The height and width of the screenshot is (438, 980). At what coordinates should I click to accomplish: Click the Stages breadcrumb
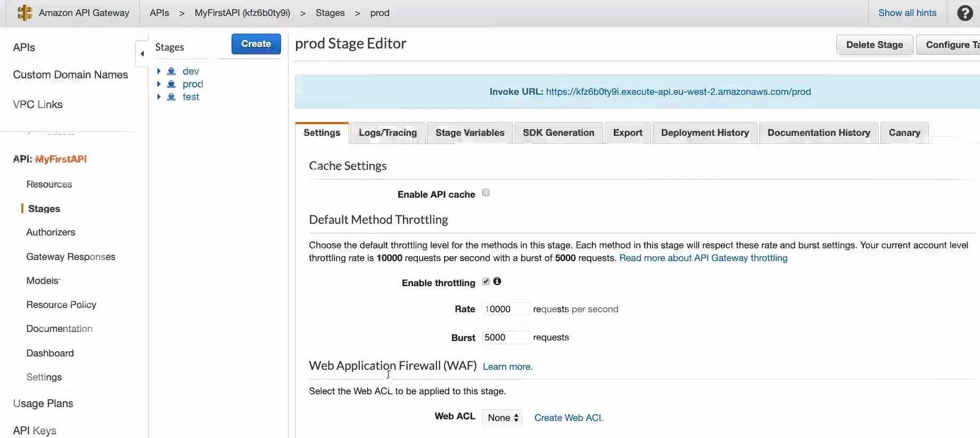330,13
